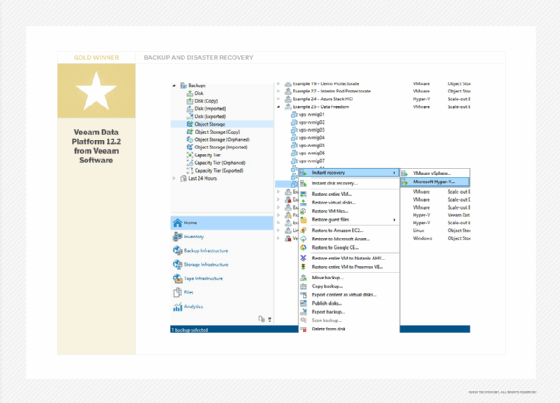Choose Export content as virtual disks
Viewport: 560px width, 403px height.
point(349,295)
